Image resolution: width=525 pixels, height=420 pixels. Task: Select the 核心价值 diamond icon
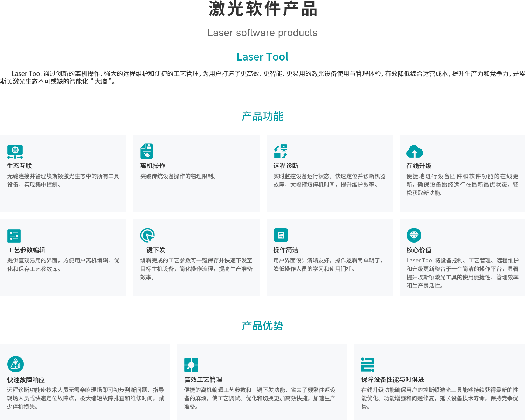click(415, 236)
